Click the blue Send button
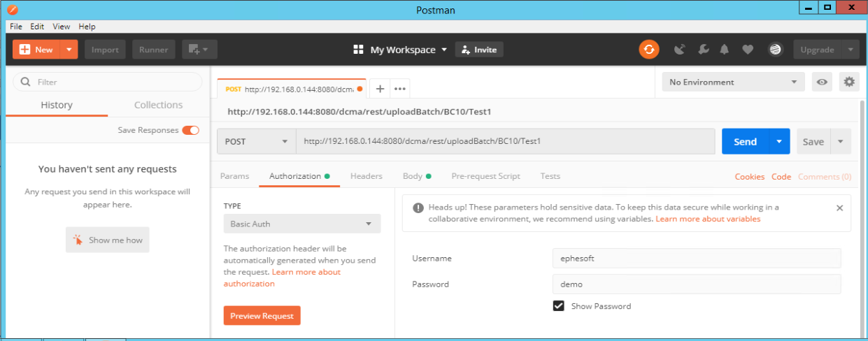Image resolution: width=868 pixels, height=341 pixels. click(x=745, y=141)
